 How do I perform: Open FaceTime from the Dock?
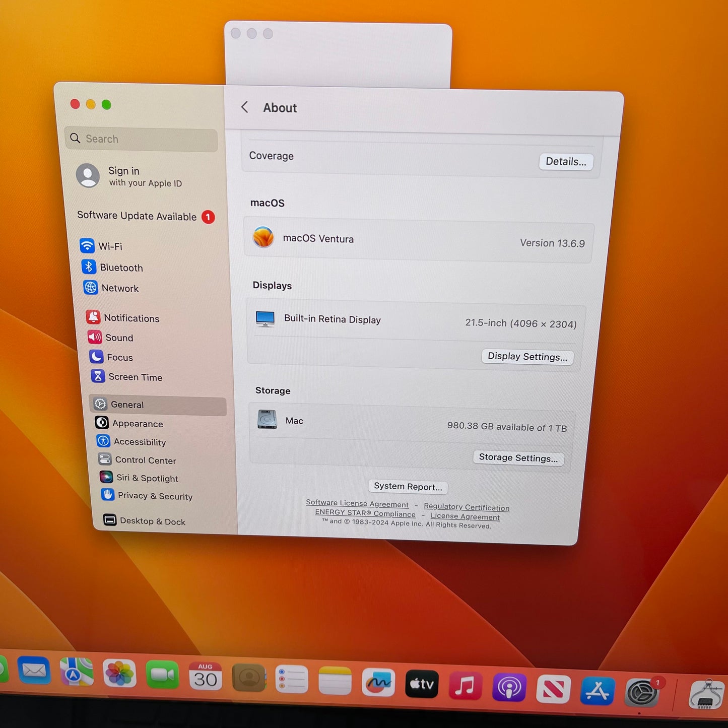pyautogui.click(x=163, y=675)
